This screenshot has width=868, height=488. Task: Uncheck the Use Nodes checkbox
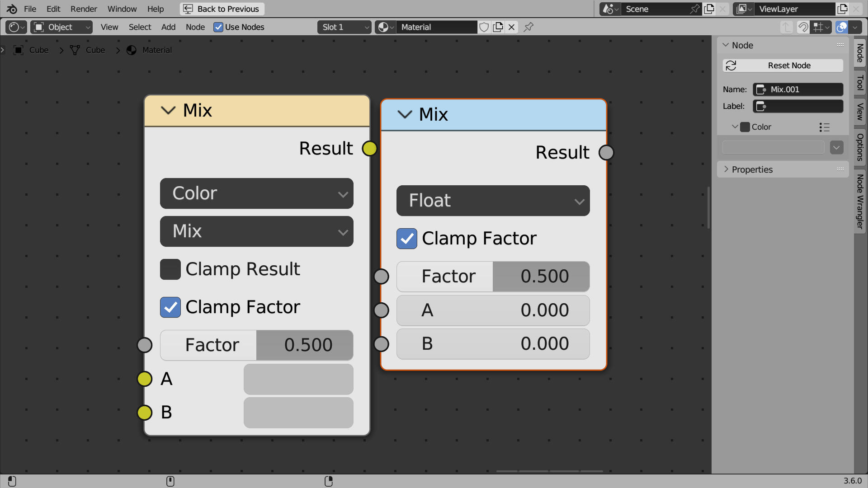pos(218,27)
